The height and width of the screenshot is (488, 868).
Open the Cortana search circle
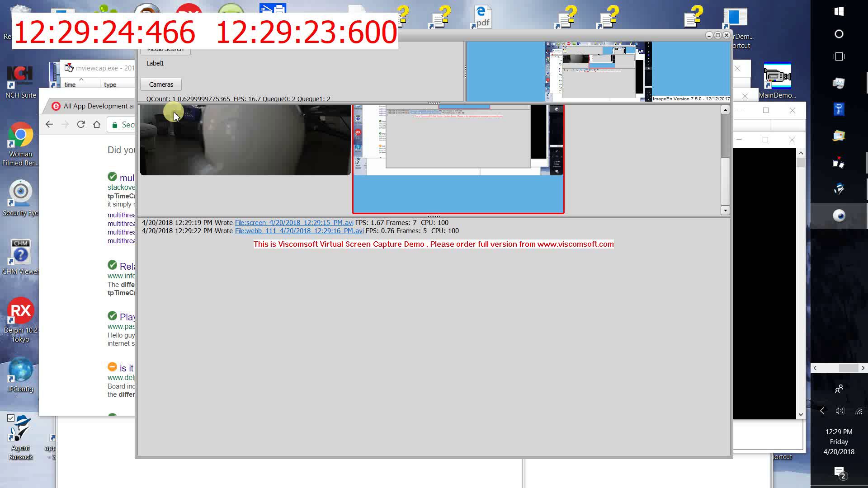(839, 34)
